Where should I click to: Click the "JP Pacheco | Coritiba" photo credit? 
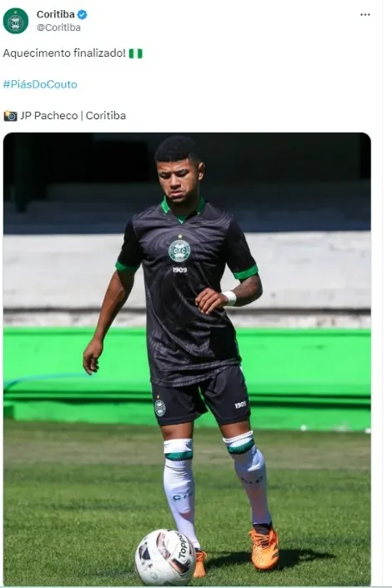[x=73, y=115]
